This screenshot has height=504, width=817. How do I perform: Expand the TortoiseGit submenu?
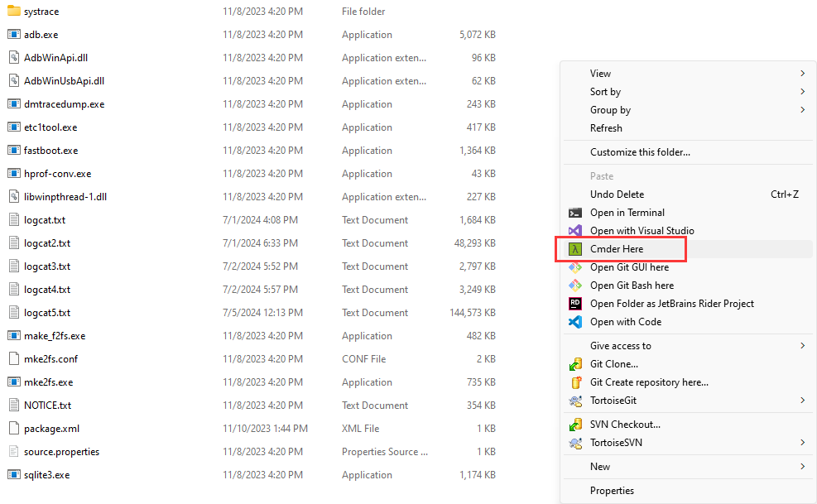click(802, 401)
